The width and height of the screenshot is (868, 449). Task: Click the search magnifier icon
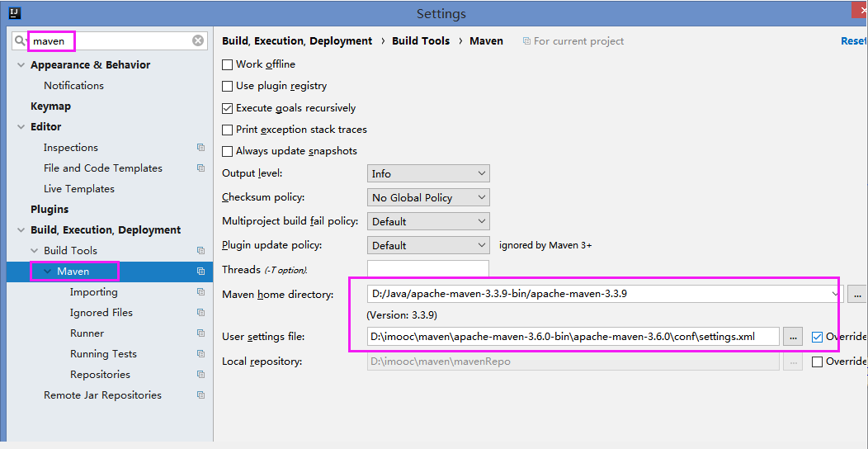pyautogui.click(x=21, y=40)
